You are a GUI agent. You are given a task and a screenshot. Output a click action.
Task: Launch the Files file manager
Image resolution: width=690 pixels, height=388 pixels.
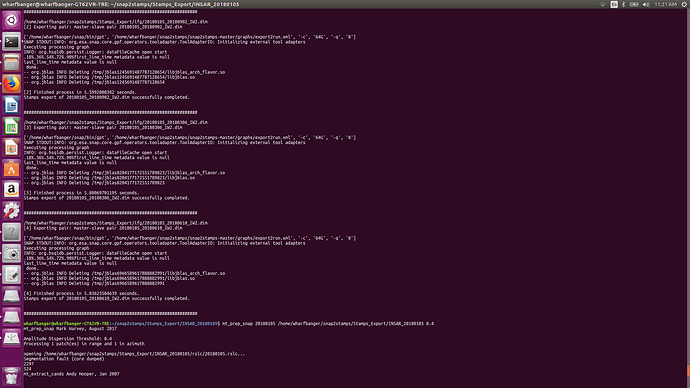point(11,63)
